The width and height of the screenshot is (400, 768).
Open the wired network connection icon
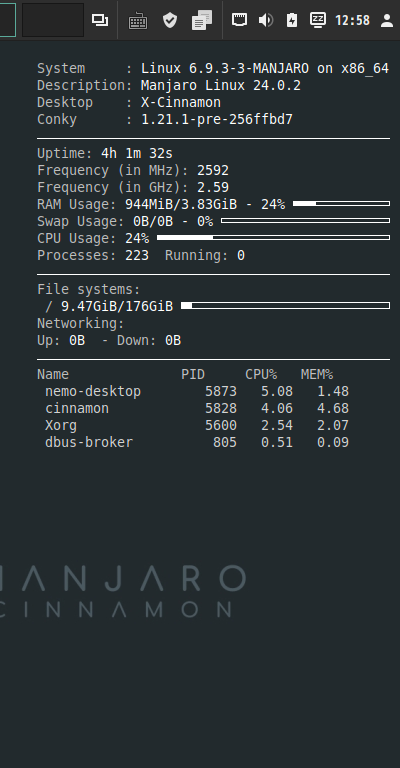pyautogui.click(x=239, y=20)
